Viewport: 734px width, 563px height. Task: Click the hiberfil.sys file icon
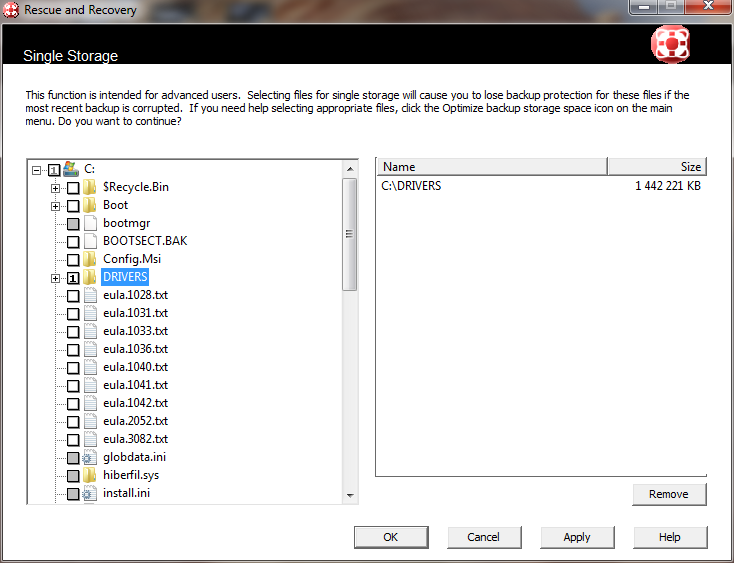[x=90, y=475]
